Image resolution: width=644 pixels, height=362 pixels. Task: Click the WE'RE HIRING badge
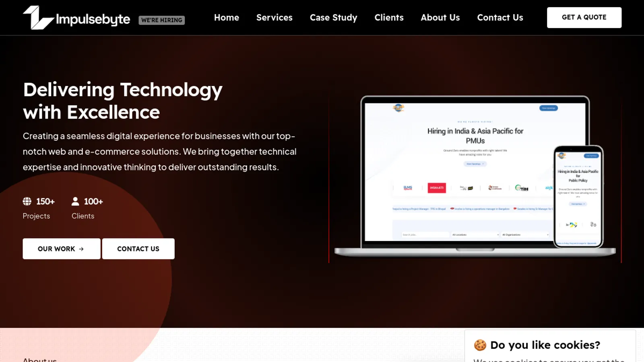tap(162, 20)
